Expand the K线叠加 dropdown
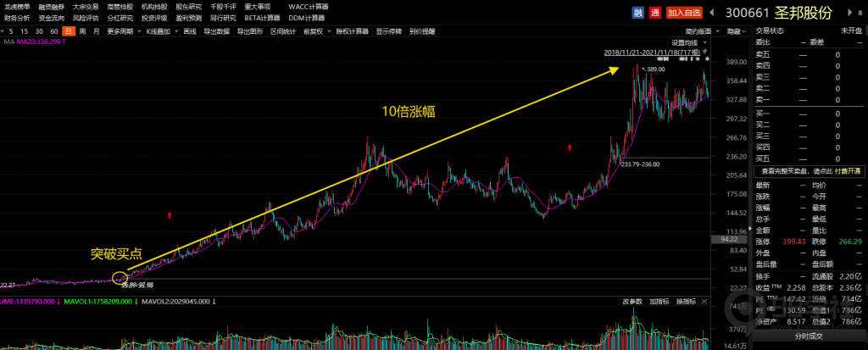This screenshot has height=350, width=868. click(x=159, y=31)
